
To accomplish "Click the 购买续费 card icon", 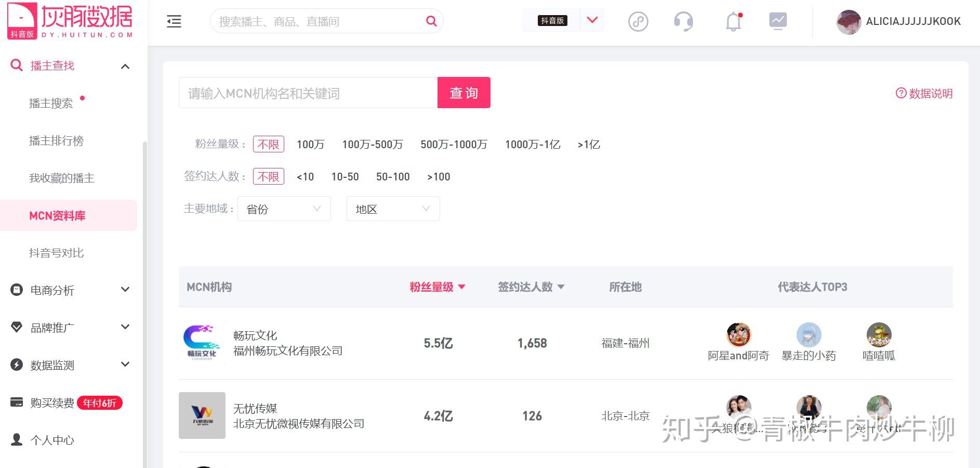I will [x=17, y=402].
